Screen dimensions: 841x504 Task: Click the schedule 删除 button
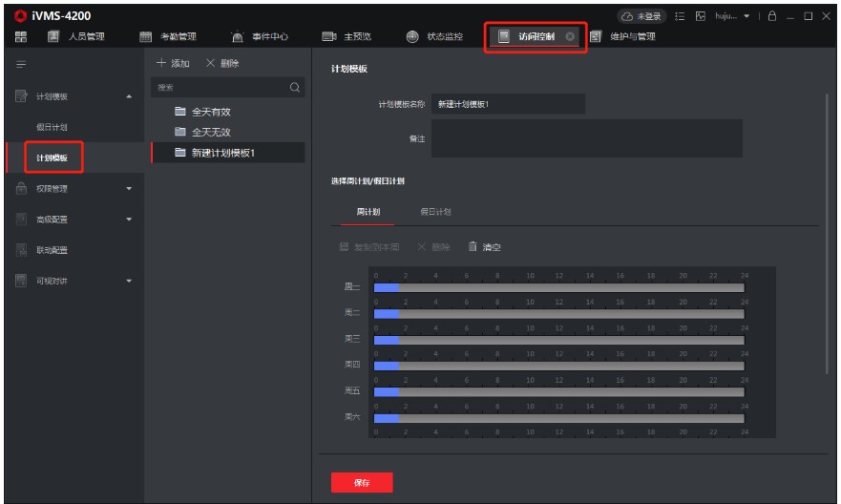(x=433, y=246)
